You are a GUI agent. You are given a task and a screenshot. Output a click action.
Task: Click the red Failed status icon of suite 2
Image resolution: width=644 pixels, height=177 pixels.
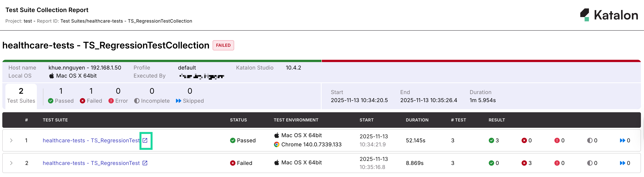(233, 163)
